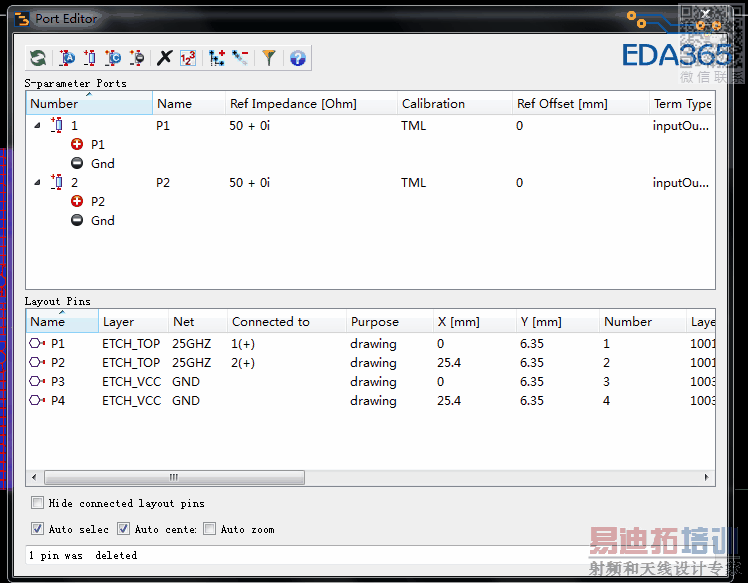748x583 pixels.
Task: Click the pin icon of layout pin P3
Action: pyautogui.click(x=37, y=382)
